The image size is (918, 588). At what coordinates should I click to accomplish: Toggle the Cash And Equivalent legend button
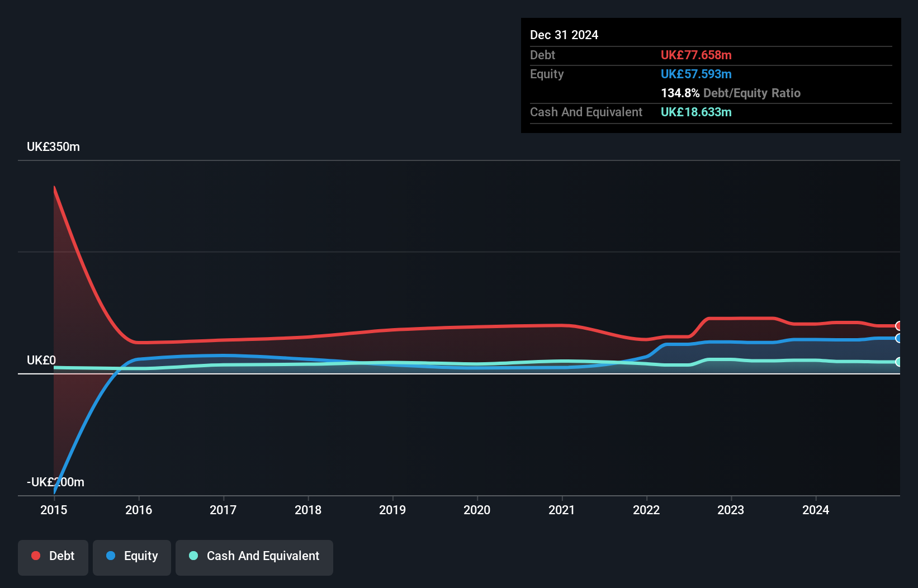(x=254, y=557)
